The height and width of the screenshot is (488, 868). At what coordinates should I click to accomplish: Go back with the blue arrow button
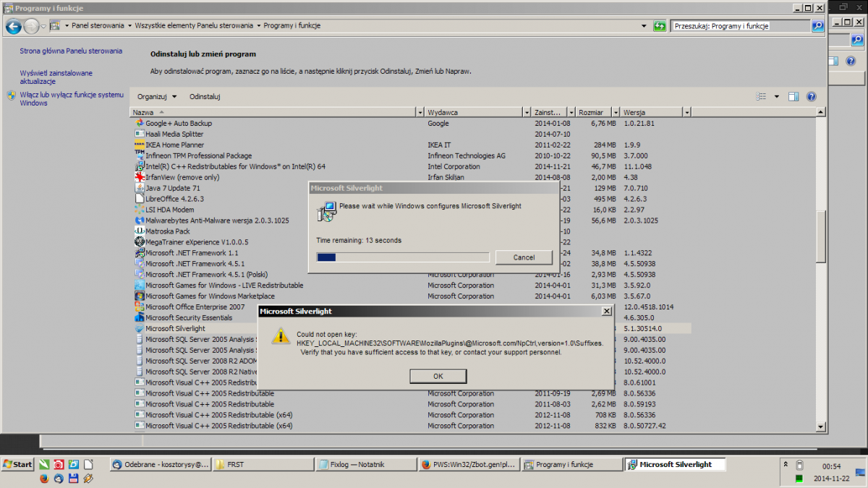13,27
